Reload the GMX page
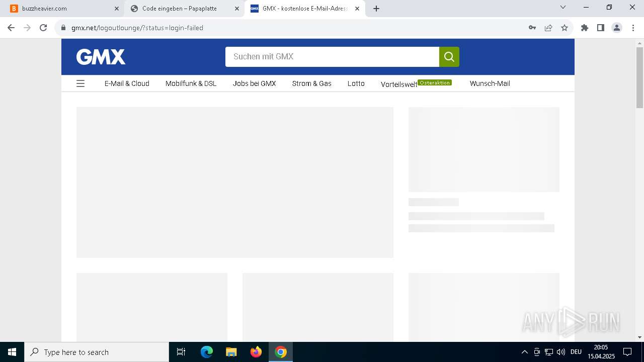The height and width of the screenshot is (362, 644). [x=43, y=28]
